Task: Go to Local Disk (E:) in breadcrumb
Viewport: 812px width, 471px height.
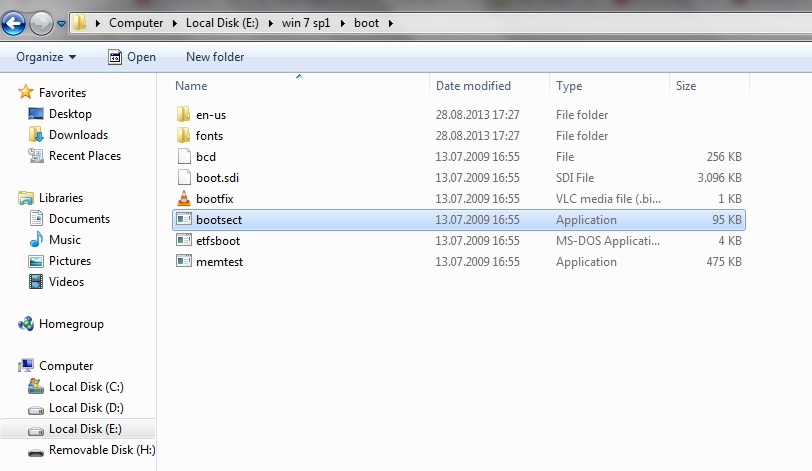Action: click(x=222, y=23)
